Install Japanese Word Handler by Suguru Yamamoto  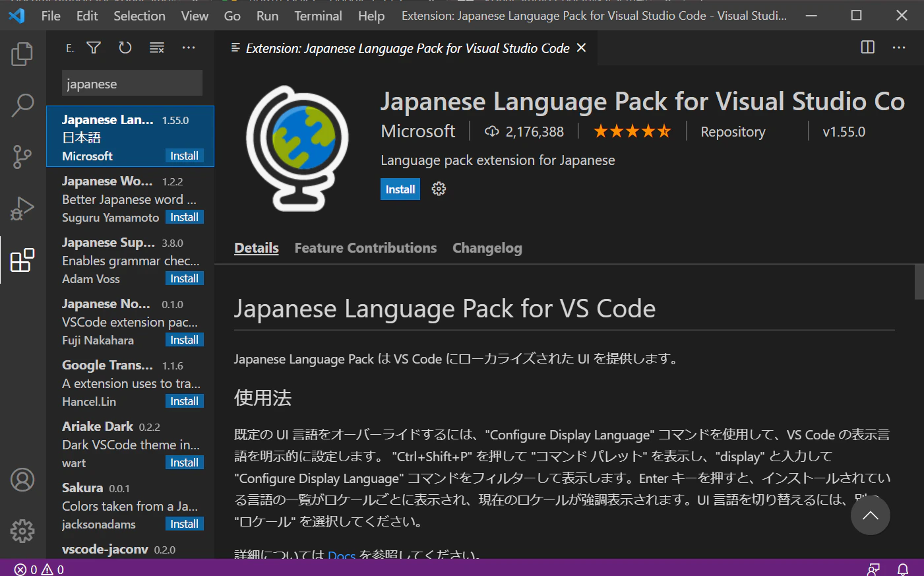coord(185,217)
